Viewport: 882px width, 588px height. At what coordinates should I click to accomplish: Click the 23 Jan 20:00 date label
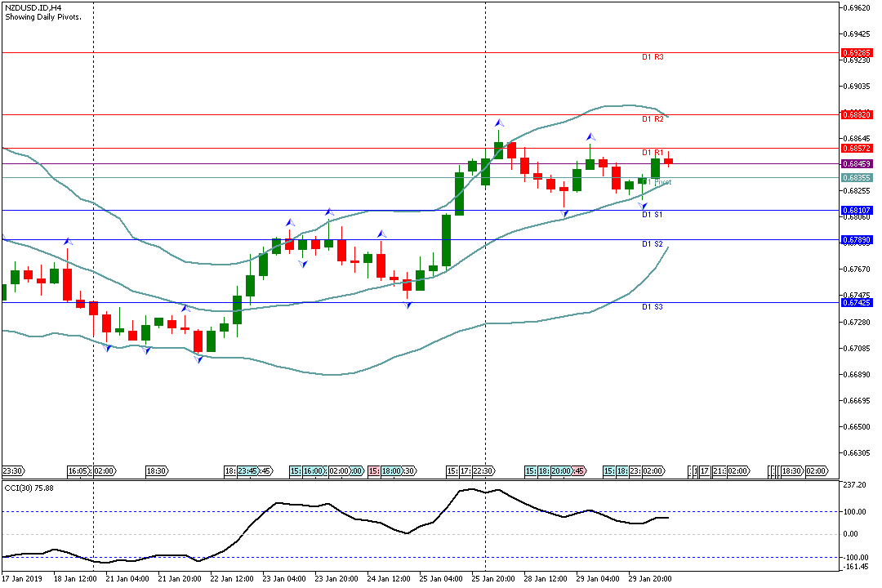336,578
